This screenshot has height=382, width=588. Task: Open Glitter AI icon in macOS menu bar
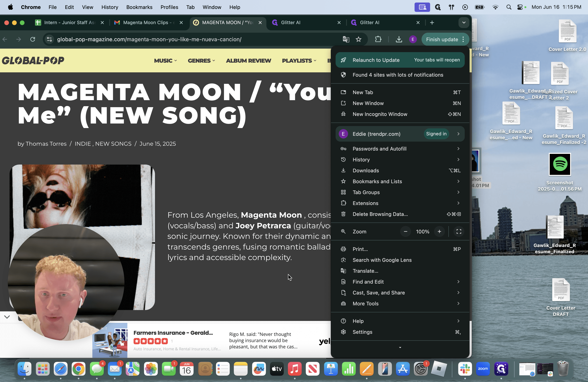(x=438, y=7)
